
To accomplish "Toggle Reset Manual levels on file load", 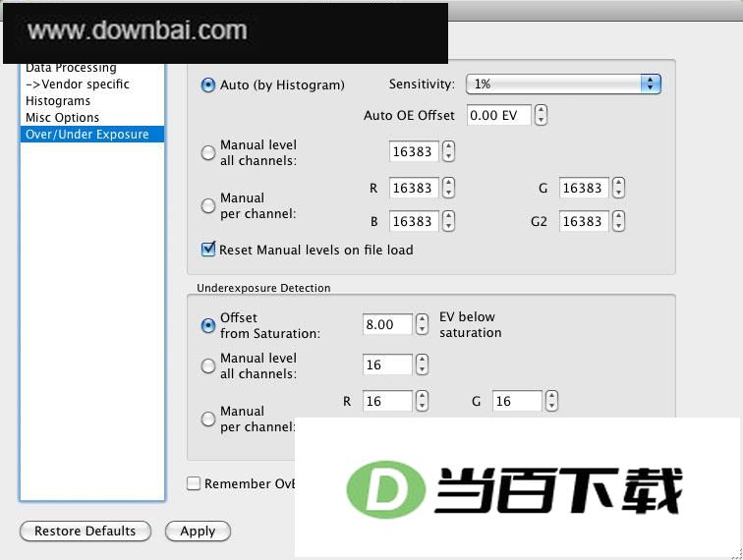I will [x=208, y=250].
